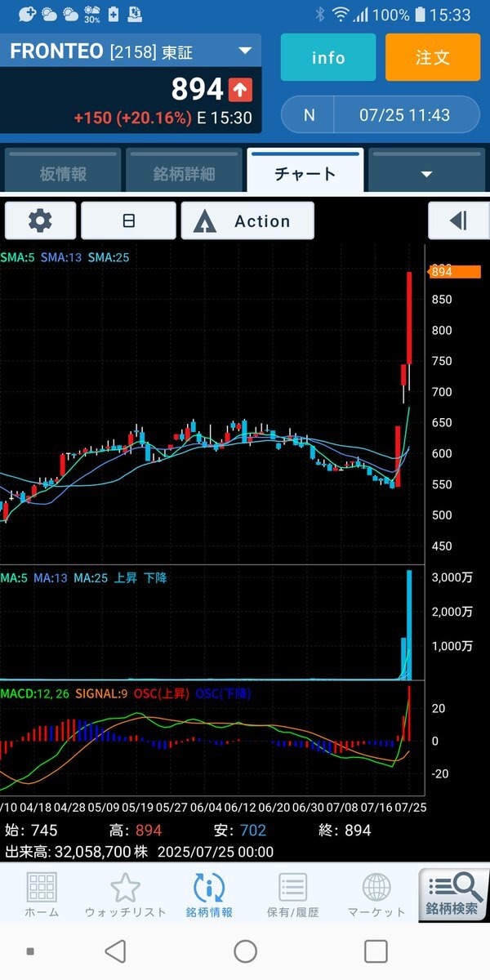Screen dimensions: 490x980
Task: Tap the battery 100% status indicator
Action: tap(400, 15)
